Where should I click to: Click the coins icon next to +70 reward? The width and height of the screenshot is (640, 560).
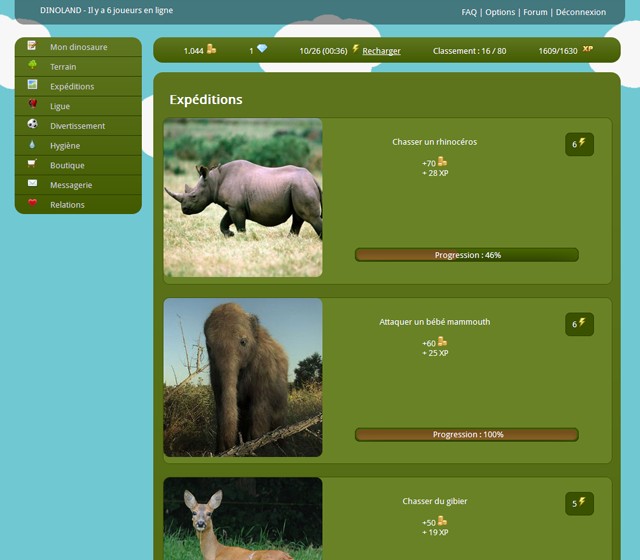click(x=442, y=162)
